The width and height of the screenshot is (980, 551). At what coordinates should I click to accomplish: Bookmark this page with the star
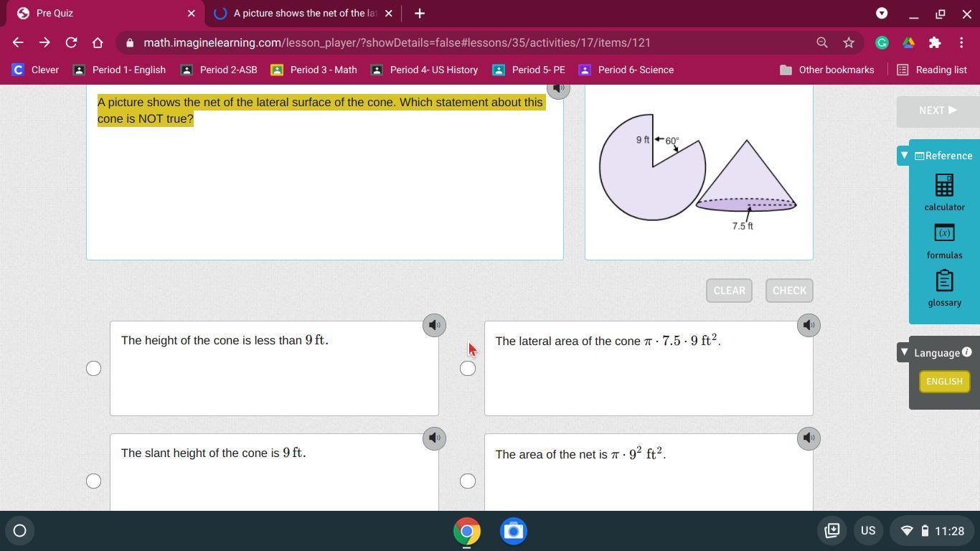[x=849, y=42]
